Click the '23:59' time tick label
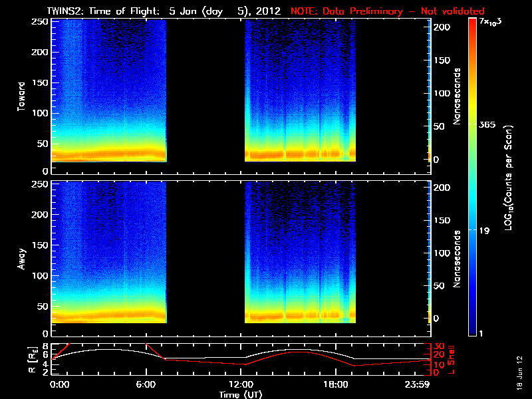The image size is (532, 399). (x=417, y=385)
